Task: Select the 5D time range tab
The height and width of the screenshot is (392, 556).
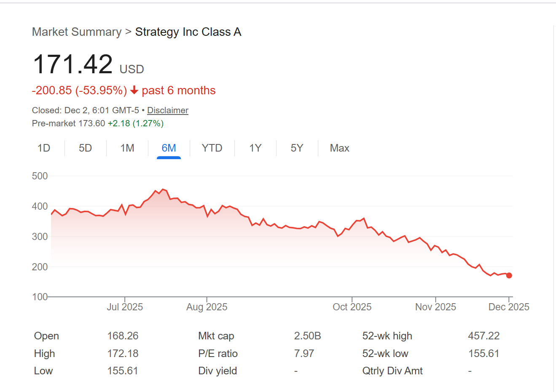Action: tap(85, 148)
